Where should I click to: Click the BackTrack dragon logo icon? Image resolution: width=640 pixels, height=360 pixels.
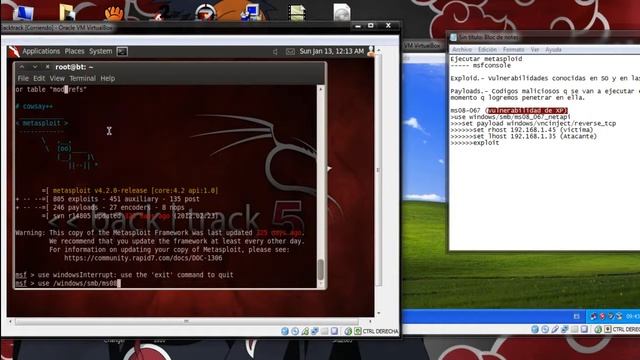click(14, 51)
